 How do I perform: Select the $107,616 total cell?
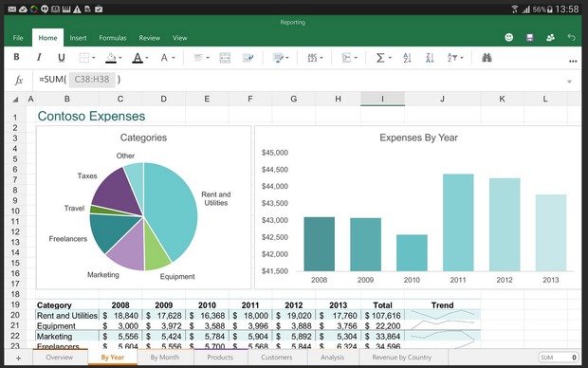click(382, 316)
